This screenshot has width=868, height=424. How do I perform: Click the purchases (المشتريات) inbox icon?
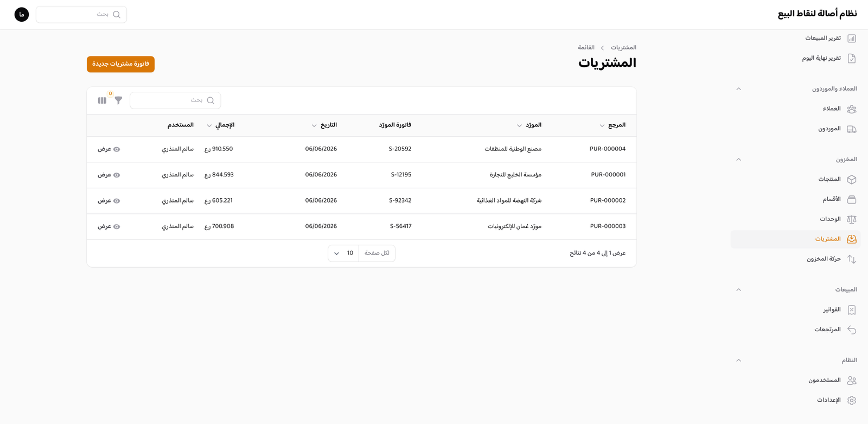tap(852, 239)
